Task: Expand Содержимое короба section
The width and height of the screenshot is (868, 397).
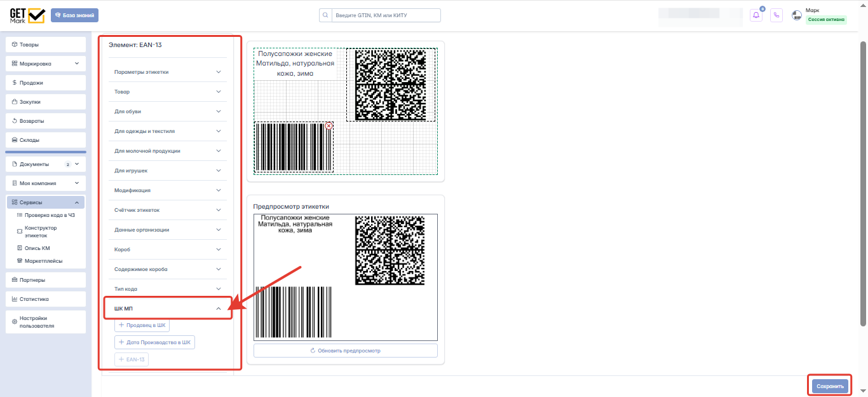Action: pyautogui.click(x=168, y=269)
